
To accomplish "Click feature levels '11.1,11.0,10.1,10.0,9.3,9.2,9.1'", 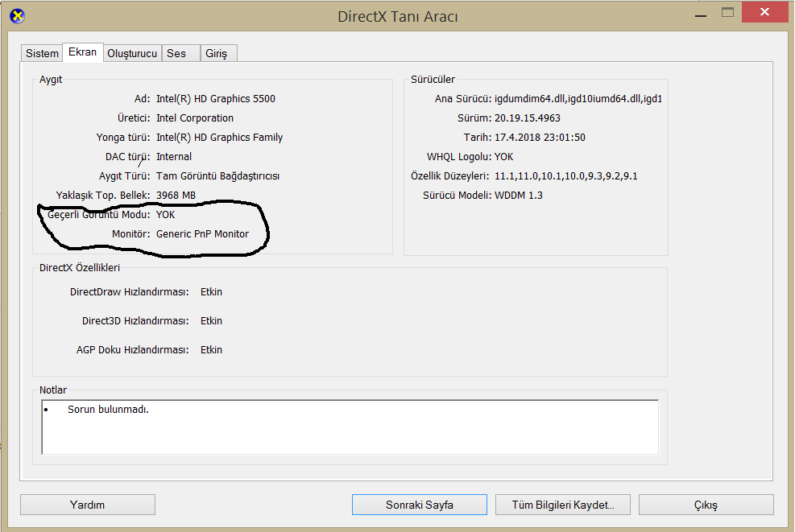I will [x=565, y=175].
